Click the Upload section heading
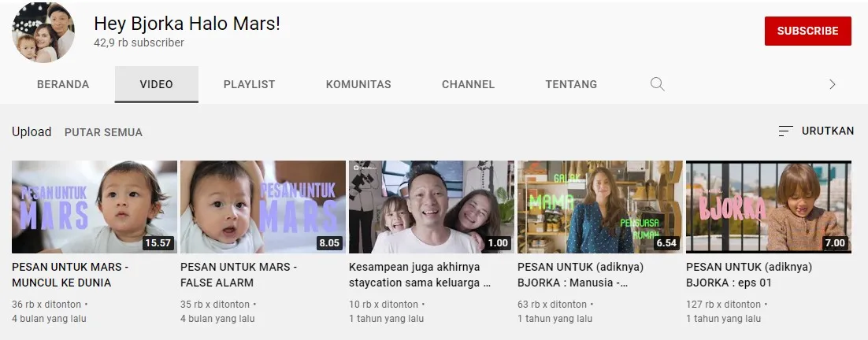The height and width of the screenshot is (340, 868). tap(32, 132)
